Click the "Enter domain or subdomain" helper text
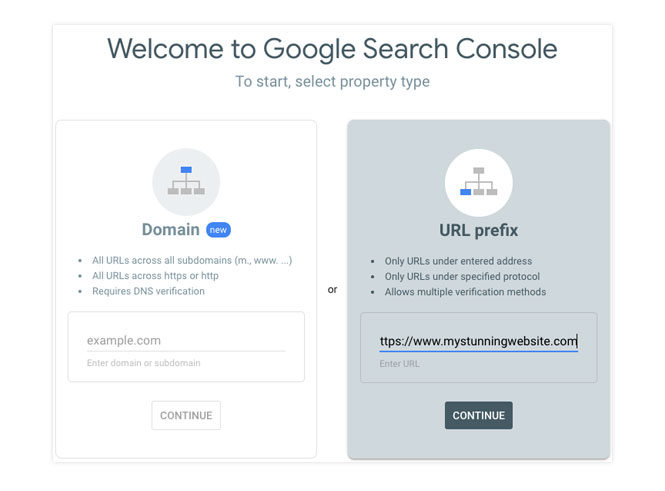This screenshot has height=491, width=665. coord(143,363)
